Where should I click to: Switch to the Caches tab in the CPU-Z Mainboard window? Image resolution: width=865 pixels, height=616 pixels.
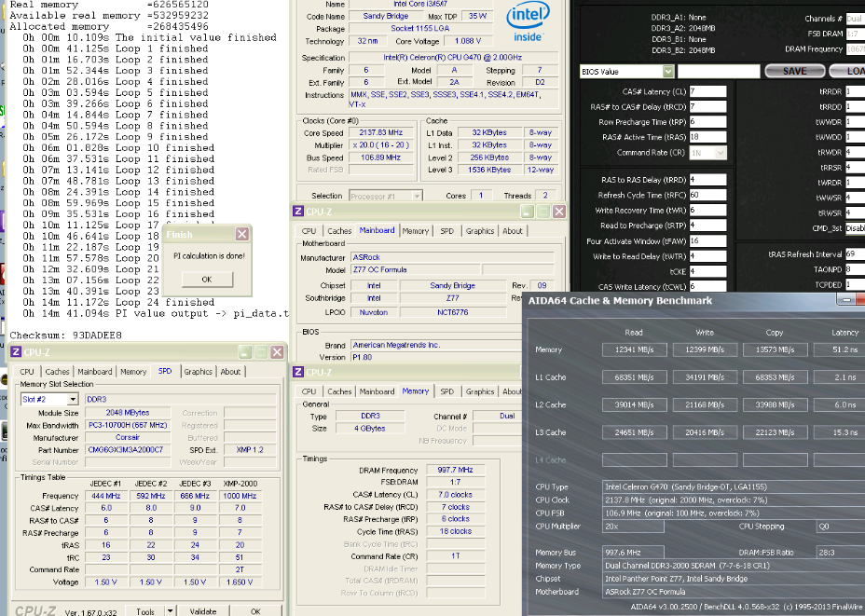(x=339, y=231)
